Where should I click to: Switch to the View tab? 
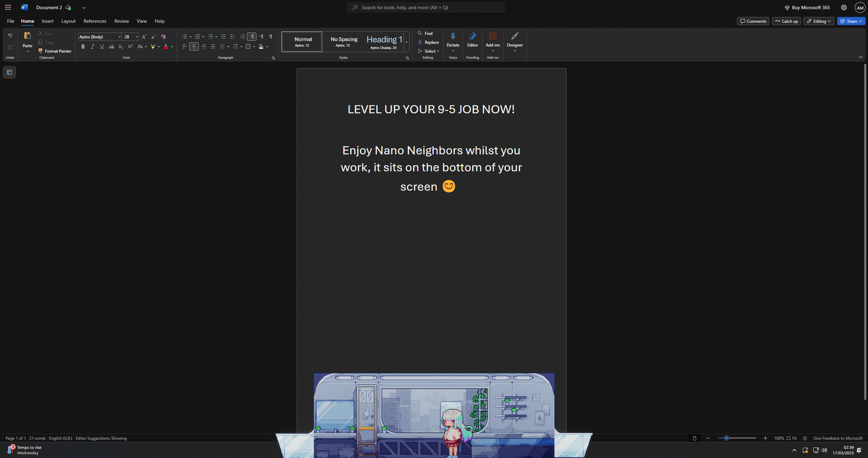[142, 21]
